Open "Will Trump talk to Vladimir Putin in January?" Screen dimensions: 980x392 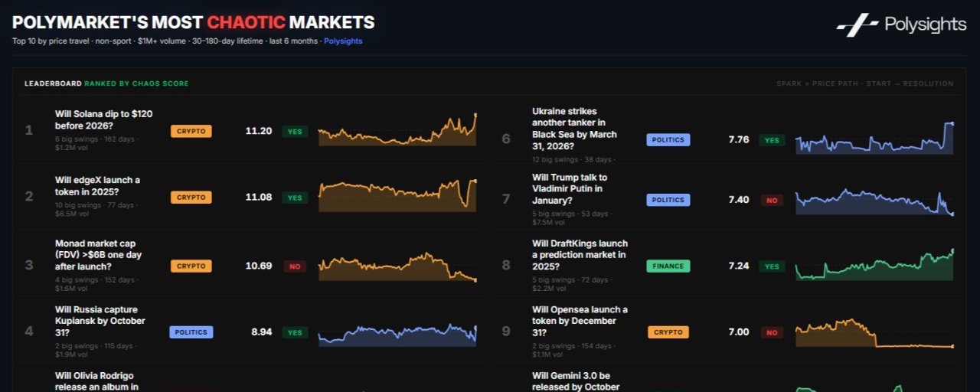point(570,188)
